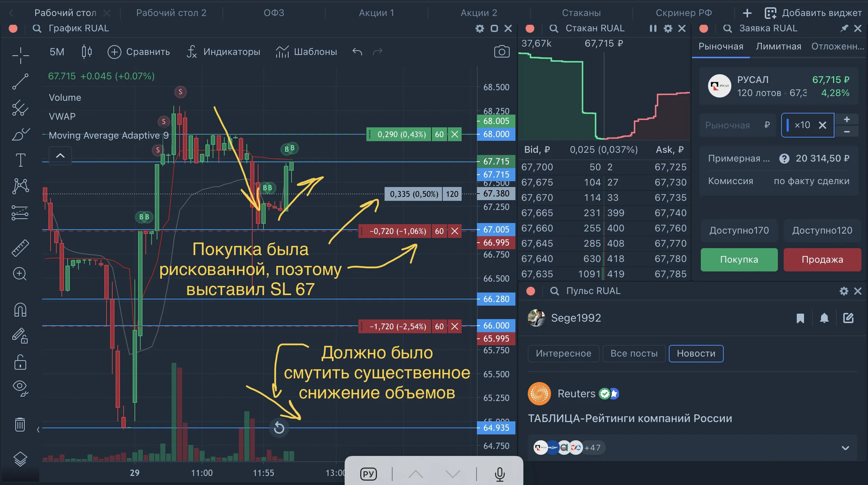This screenshot has height=485, width=868.
Task: Click Добавить виджет button
Action: [x=813, y=13]
